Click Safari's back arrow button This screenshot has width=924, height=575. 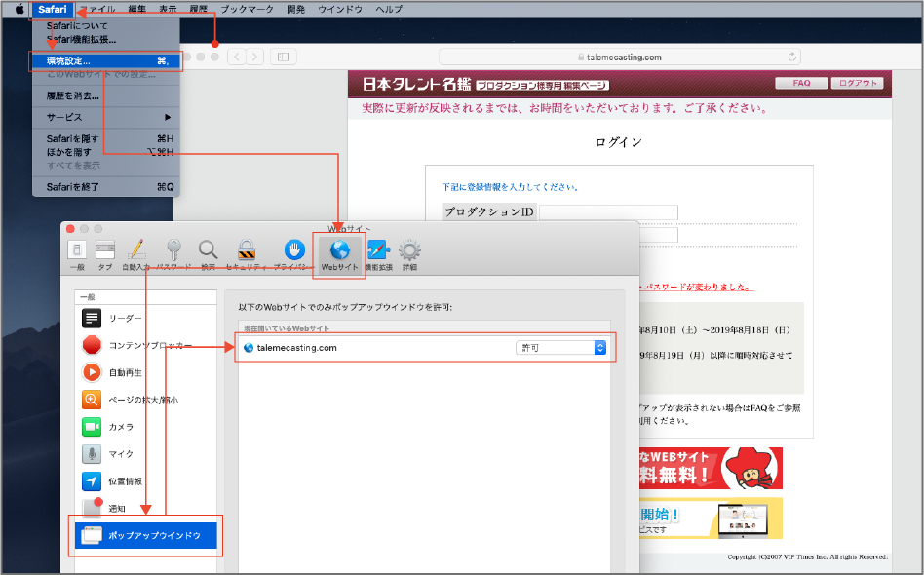click(237, 57)
